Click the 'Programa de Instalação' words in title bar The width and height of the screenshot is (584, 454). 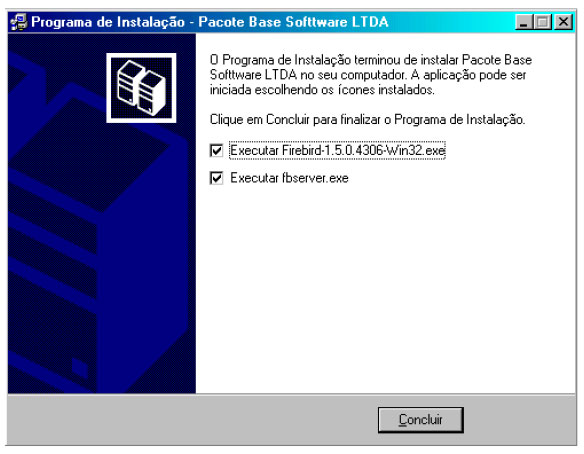pyautogui.click(x=108, y=22)
